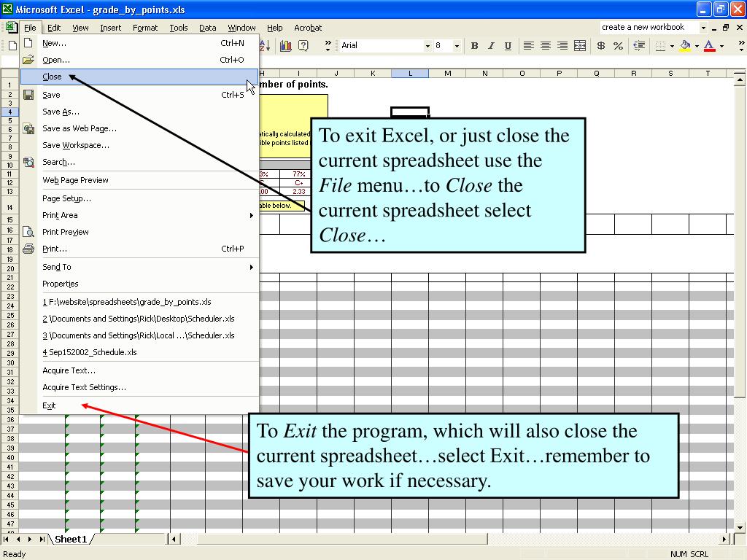
Task: Click the Excel workbook icon beside File
Action: [x=11, y=28]
